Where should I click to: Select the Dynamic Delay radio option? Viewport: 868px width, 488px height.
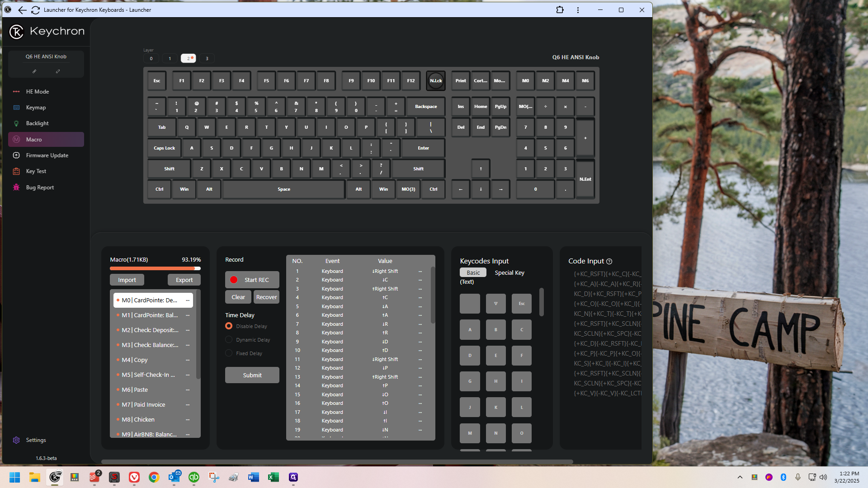tap(229, 340)
